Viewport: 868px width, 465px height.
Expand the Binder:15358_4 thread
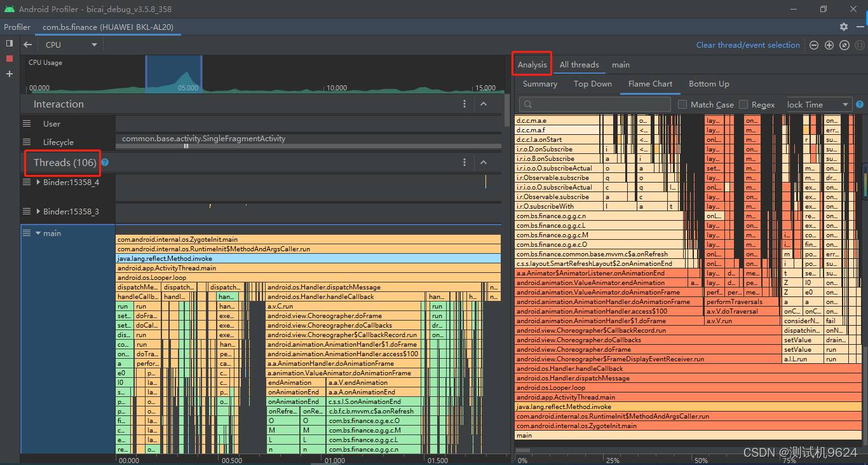[x=39, y=182]
